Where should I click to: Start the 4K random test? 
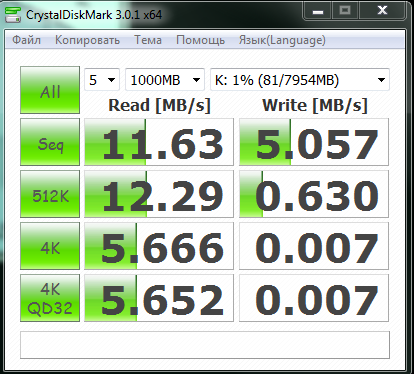(50, 246)
